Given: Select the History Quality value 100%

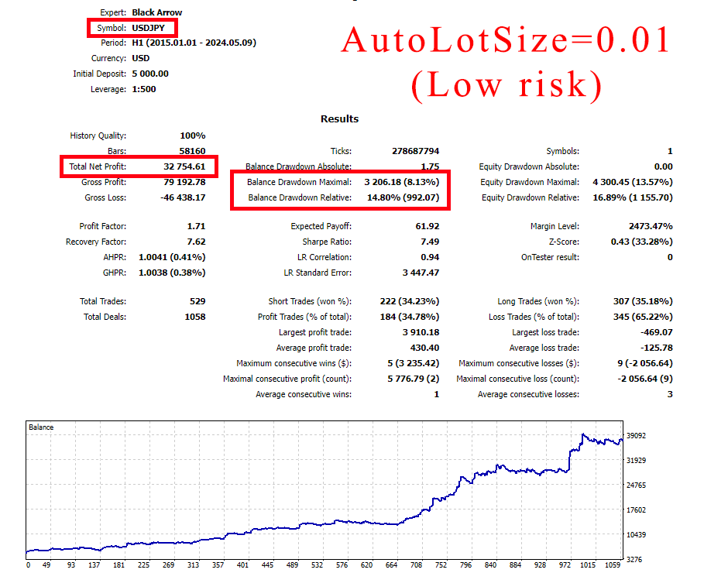Looking at the screenshot, I should tap(193, 136).
